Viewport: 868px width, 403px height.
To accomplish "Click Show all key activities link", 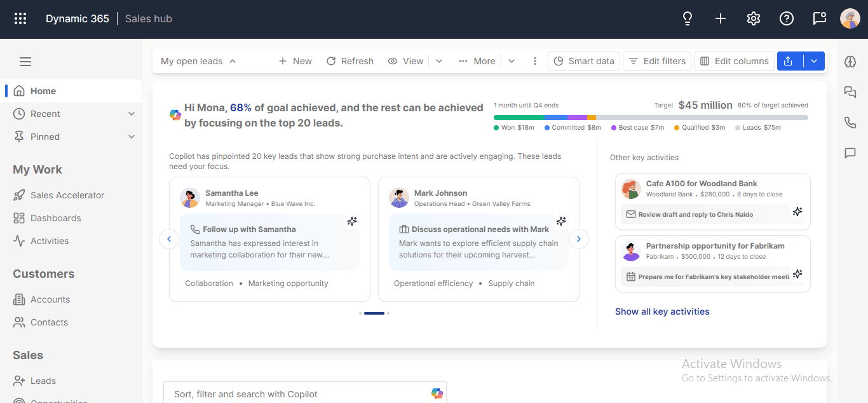I will coord(662,311).
